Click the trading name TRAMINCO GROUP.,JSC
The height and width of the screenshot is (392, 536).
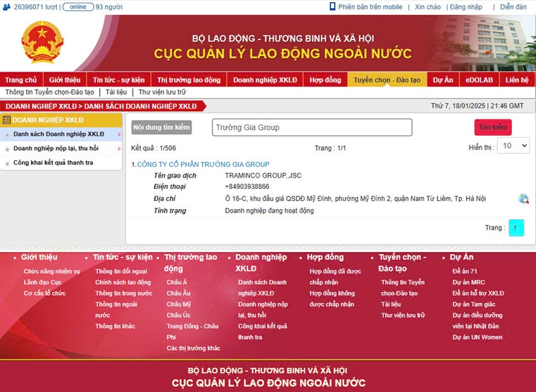pyautogui.click(x=263, y=176)
